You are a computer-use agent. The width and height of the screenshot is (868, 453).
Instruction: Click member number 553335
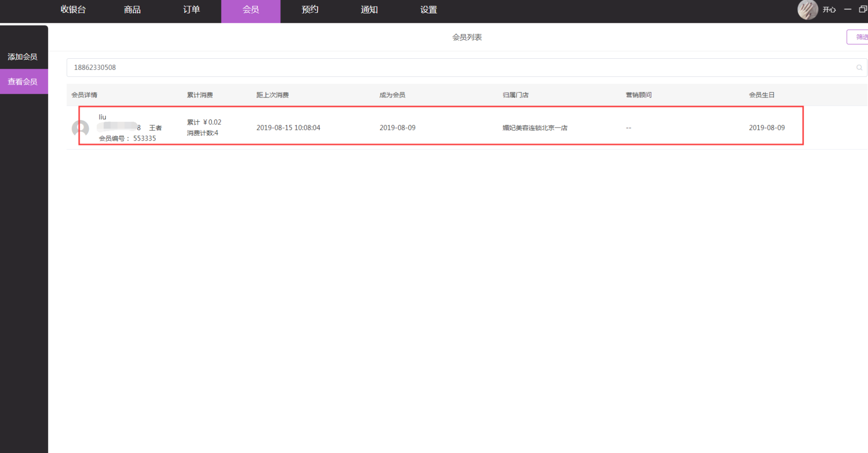144,139
